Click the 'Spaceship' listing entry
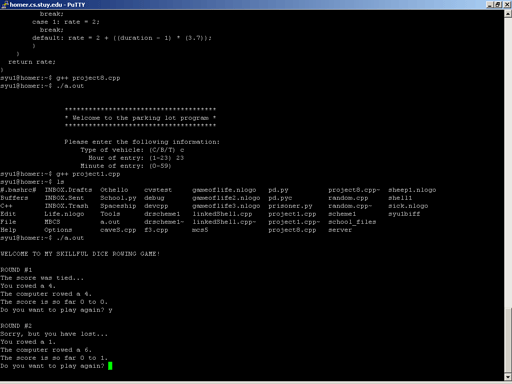 (x=118, y=206)
